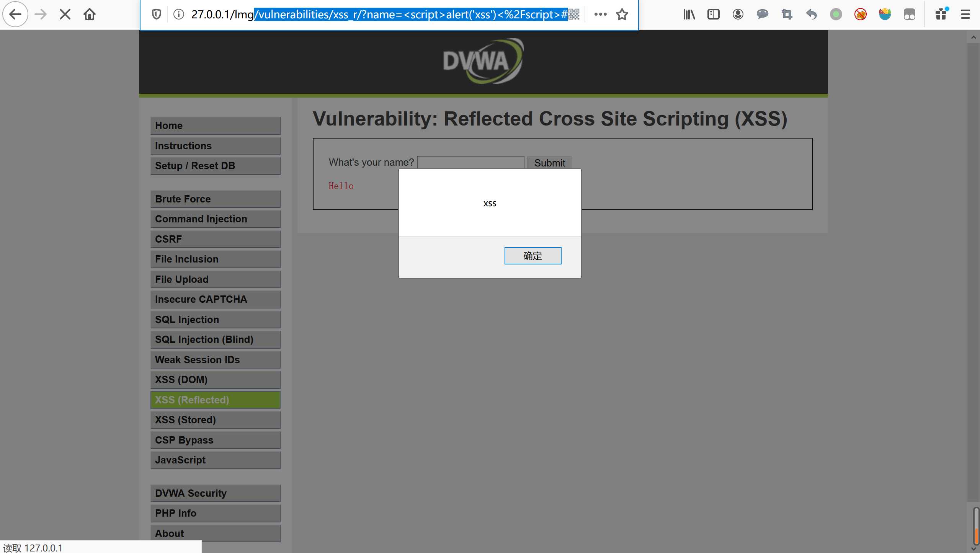This screenshot has width=980, height=553.
Task: Click the browser reload/stop icon
Action: pos(65,13)
